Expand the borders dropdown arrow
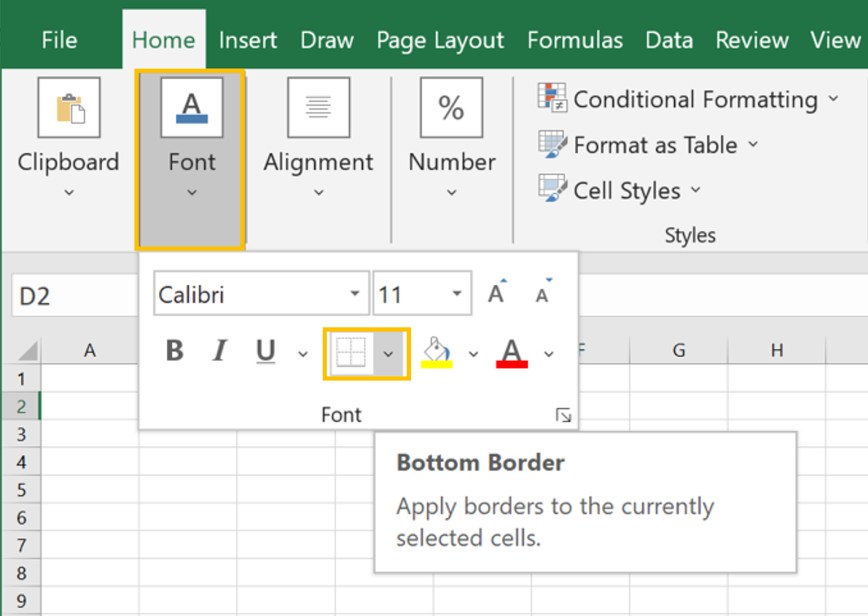The width and height of the screenshot is (868, 616). 388,354
